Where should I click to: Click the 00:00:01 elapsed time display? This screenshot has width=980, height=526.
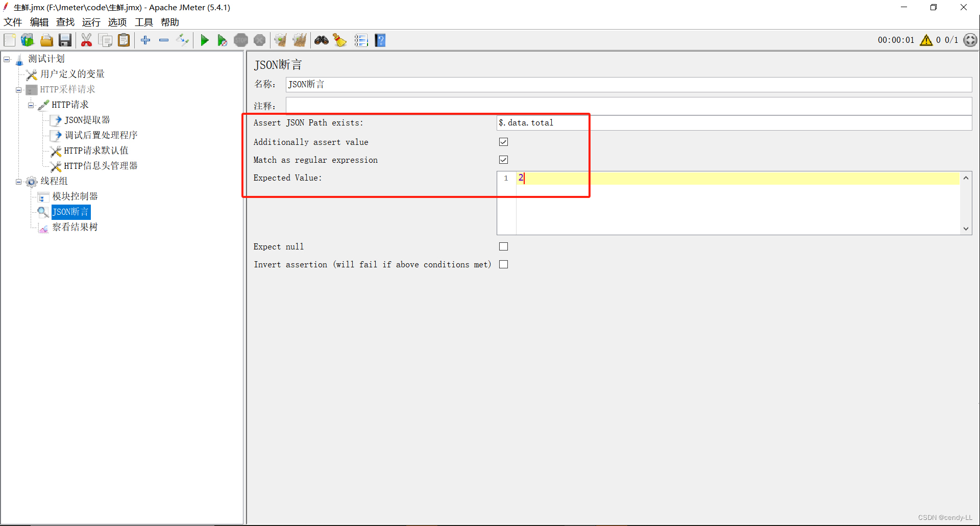click(x=896, y=40)
